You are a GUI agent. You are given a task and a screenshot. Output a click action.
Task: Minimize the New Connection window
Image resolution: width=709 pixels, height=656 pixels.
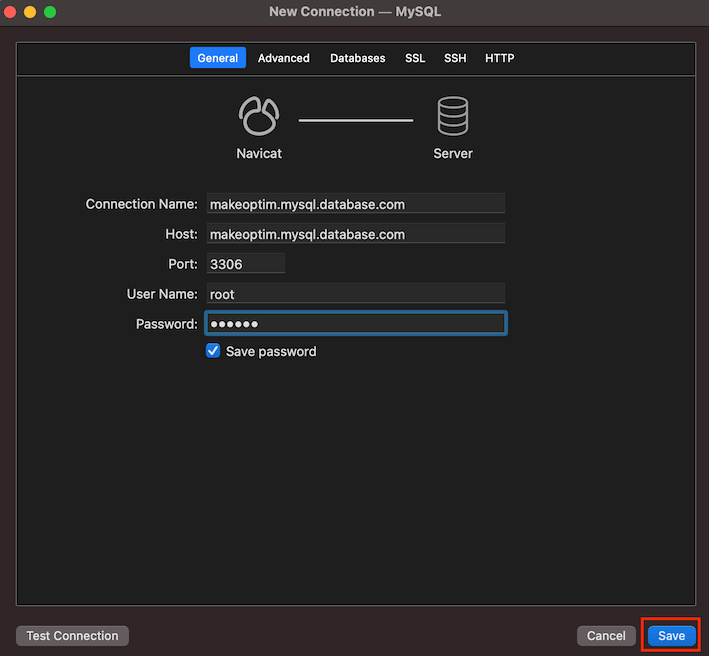(30, 12)
